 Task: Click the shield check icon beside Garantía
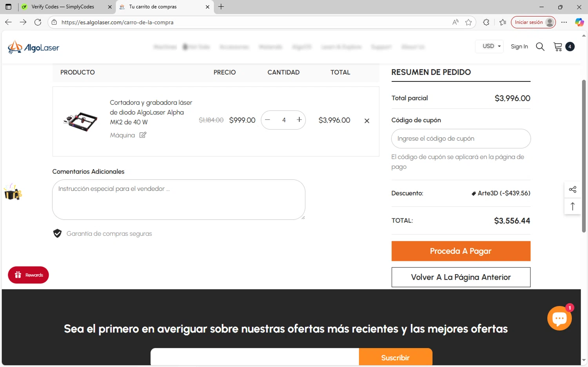click(x=58, y=233)
